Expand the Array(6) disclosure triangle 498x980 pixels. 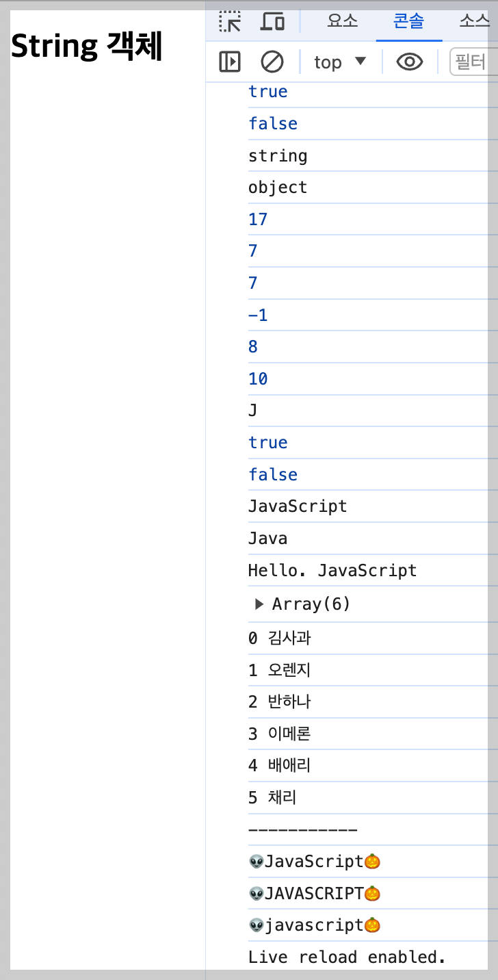tap(259, 604)
